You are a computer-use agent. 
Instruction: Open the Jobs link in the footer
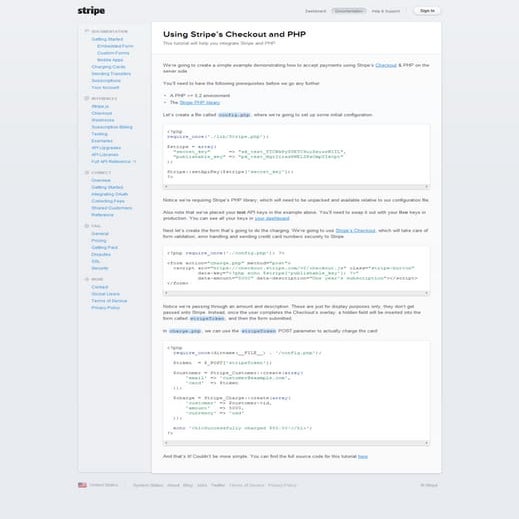202,485
